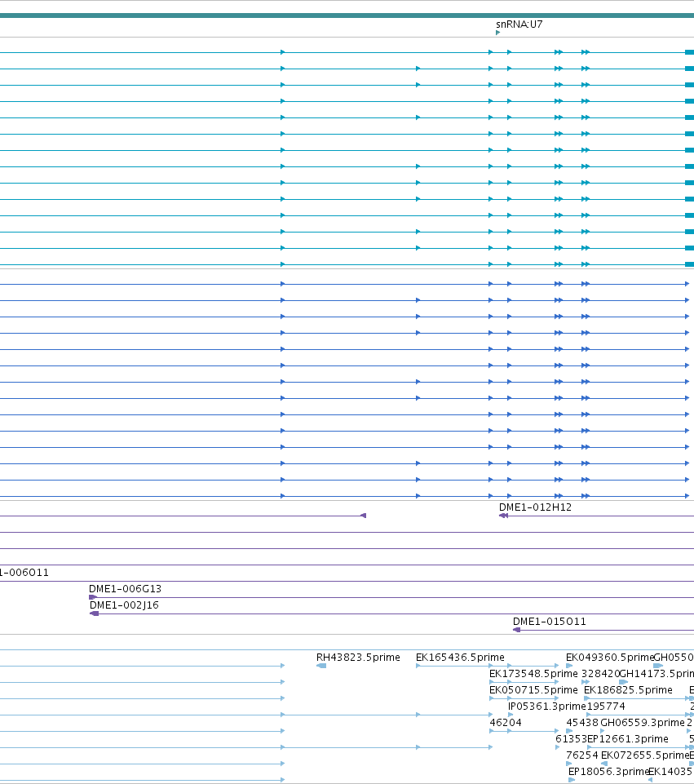Click the 45438 feature label
Viewport: 694px width, 784px height.
(x=582, y=723)
